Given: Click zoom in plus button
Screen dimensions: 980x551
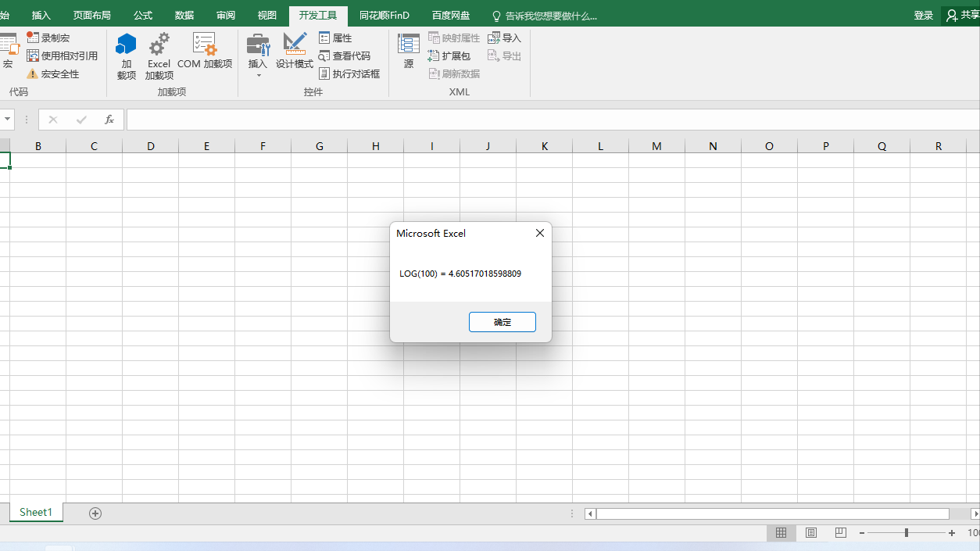Looking at the screenshot, I should click(952, 533).
